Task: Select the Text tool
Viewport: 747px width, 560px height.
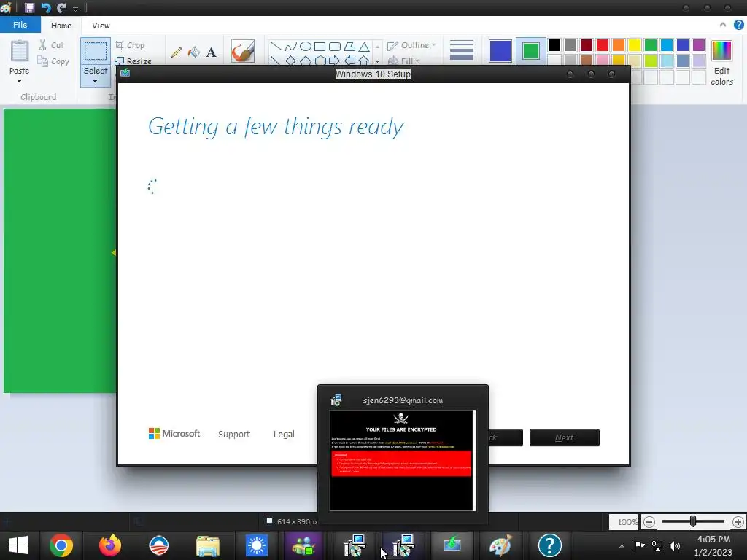Action: [211, 52]
